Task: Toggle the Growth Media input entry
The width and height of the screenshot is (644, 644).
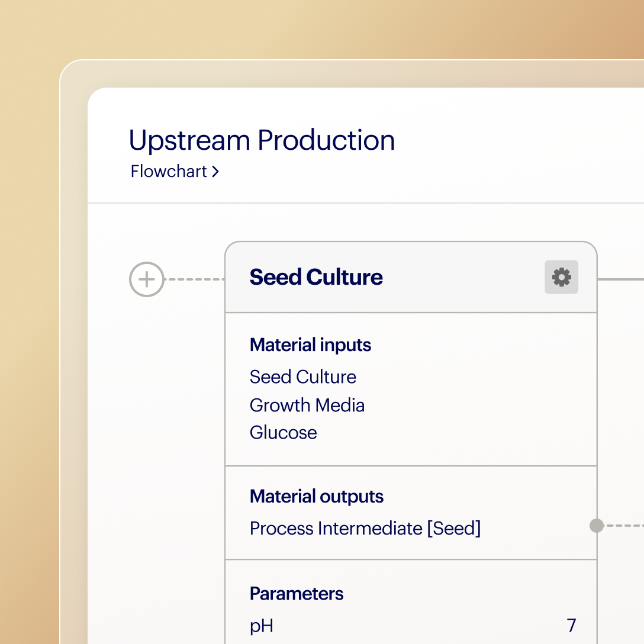Action: coord(307,405)
